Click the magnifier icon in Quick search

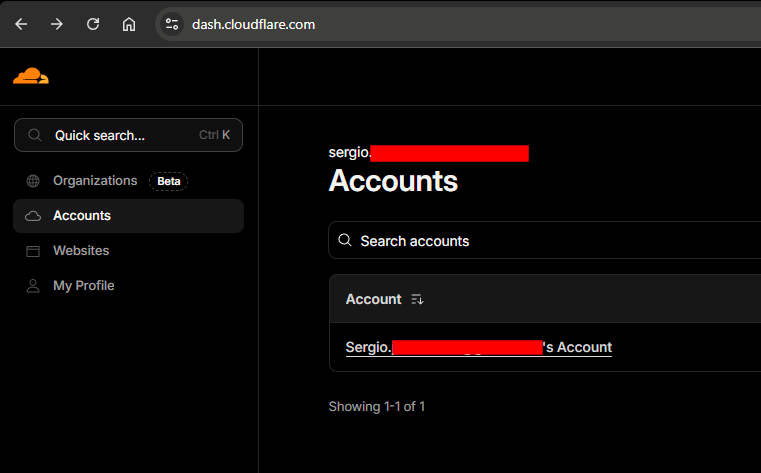pyautogui.click(x=34, y=135)
